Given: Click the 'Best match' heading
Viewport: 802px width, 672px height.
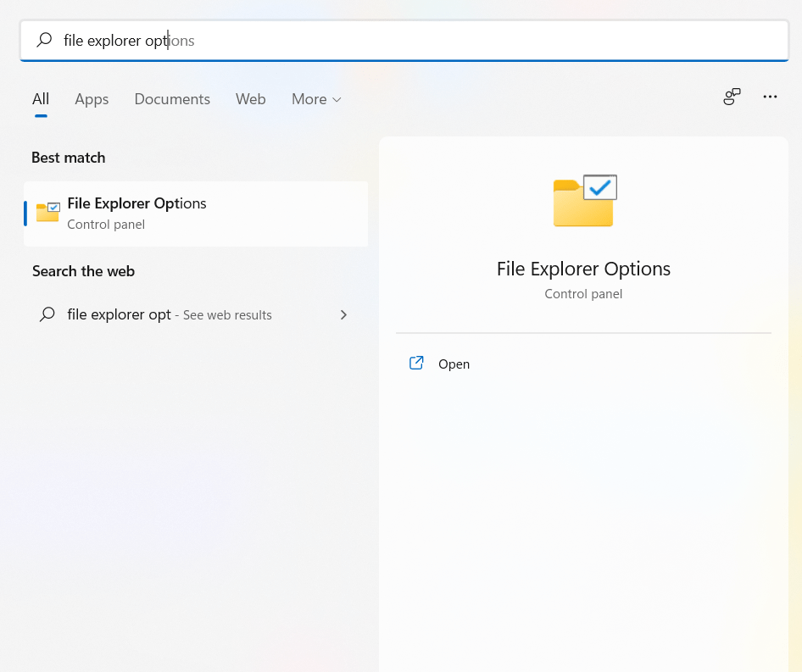Looking at the screenshot, I should tap(69, 158).
